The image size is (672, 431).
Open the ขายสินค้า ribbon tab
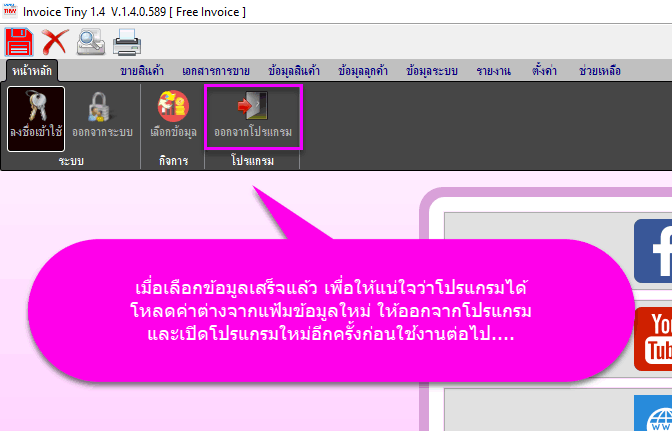(142, 71)
